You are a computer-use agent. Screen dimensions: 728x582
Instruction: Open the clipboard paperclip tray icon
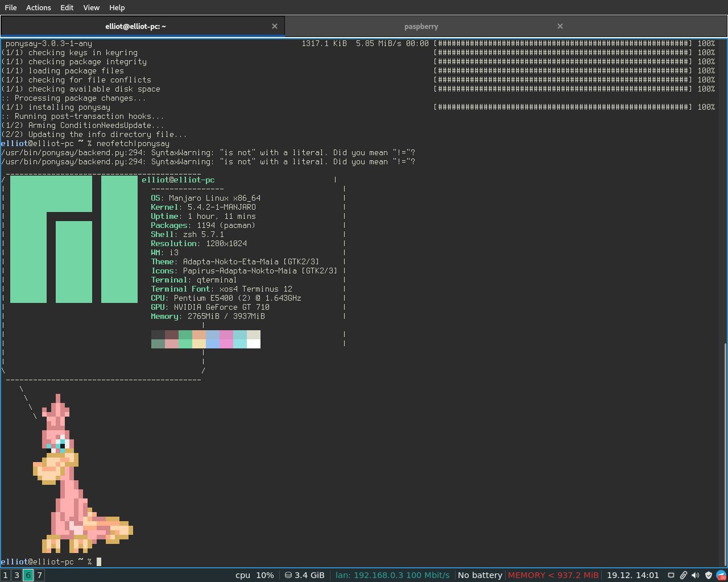pos(683,575)
